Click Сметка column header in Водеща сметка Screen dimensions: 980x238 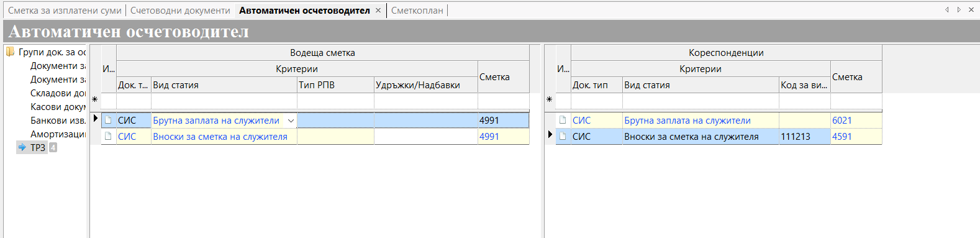point(504,77)
